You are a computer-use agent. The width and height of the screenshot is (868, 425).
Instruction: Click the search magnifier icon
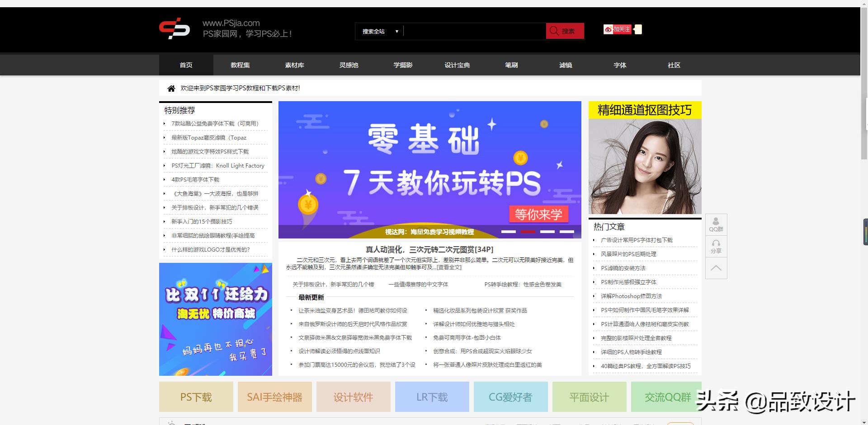click(x=555, y=31)
